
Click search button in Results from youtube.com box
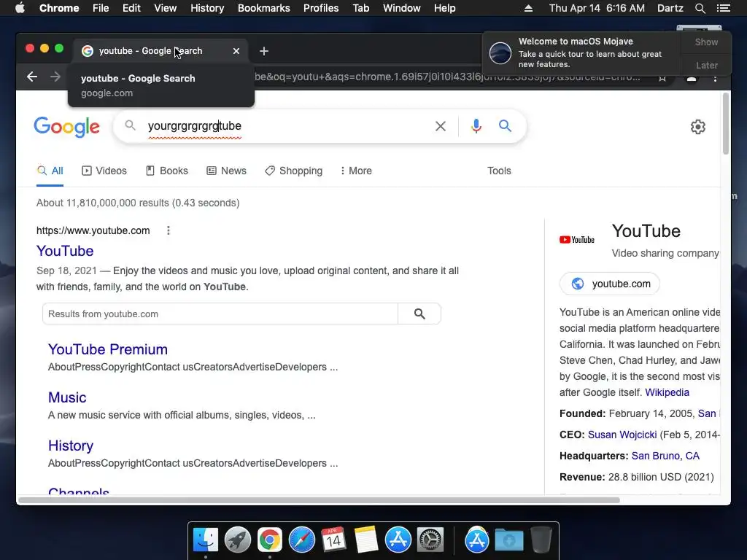tap(419, 314)
